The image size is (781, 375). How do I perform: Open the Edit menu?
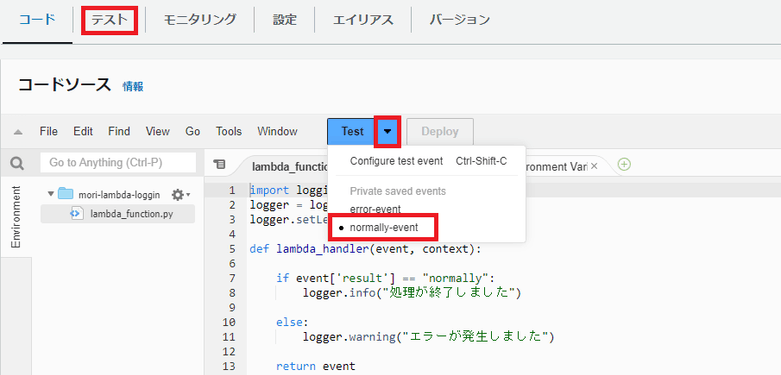83,131
